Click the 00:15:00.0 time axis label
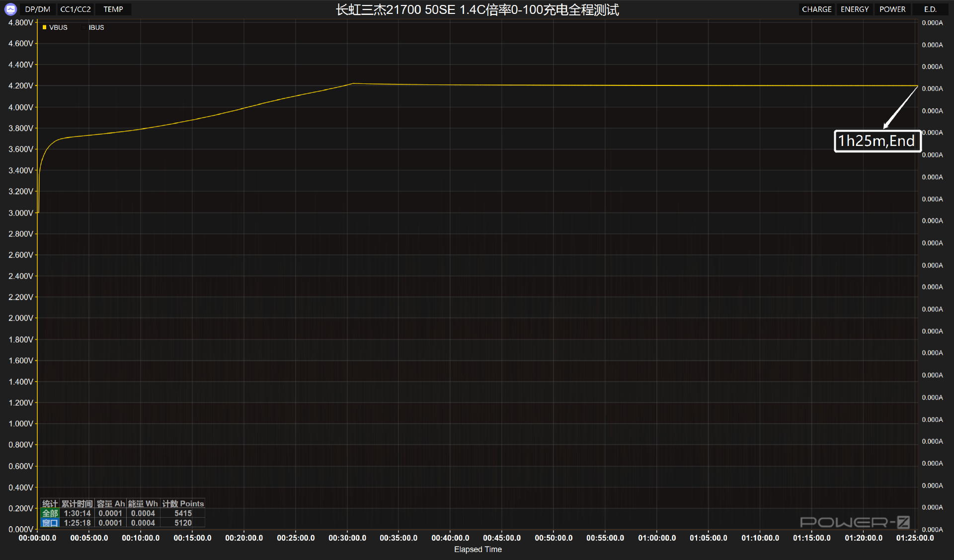Viewport: 954px width, 560px height. click(x=192, y=538)
